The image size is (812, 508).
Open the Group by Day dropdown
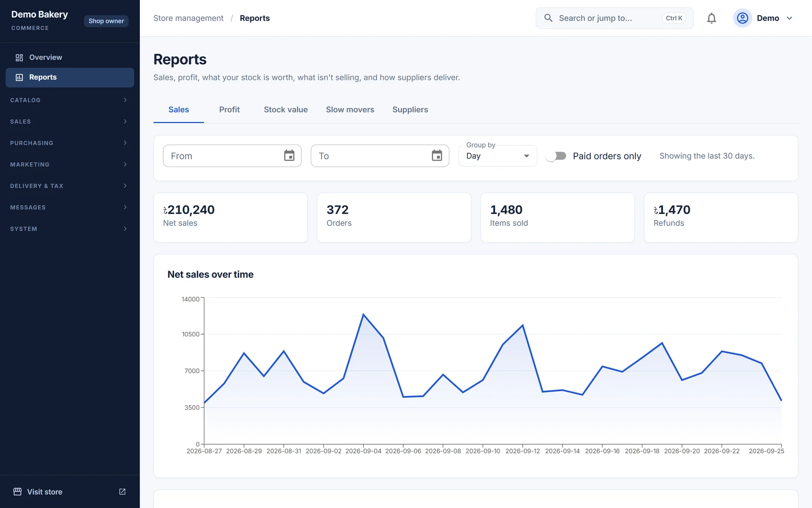tap(498, 156)
